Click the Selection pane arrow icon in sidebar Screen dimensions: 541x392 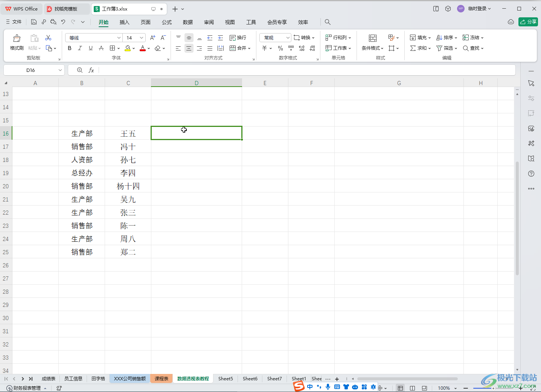[531, 83]
